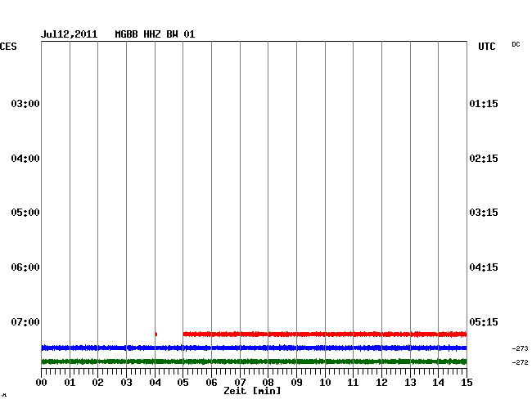The width and height of the screenshot is (532, 404).
Task: Click the -272 DC offset value
Action: (520, 362)
